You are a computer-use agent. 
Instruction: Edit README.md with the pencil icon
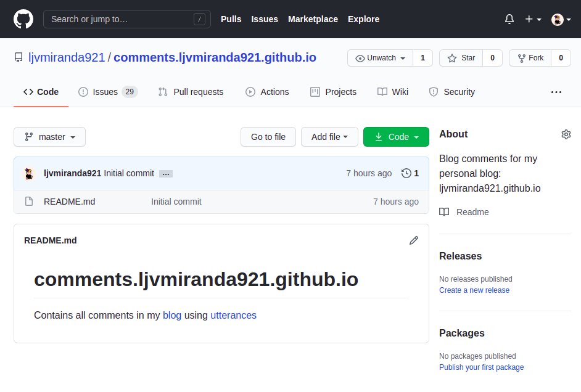click(413, 240)
